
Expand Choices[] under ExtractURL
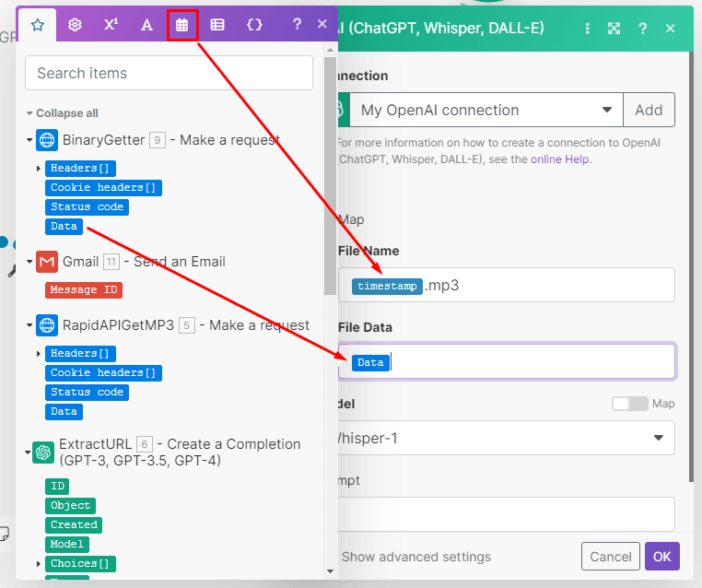pyautogui.click(x=39, y=564)
